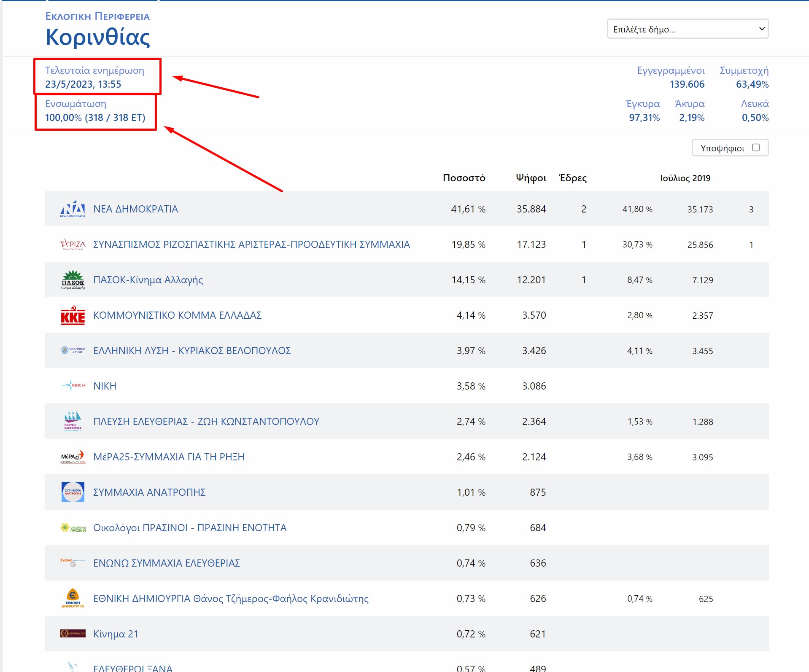Enable the Υποψήφιοι checkbox
The width and height of the screenshot is (809, 672).
755,148
